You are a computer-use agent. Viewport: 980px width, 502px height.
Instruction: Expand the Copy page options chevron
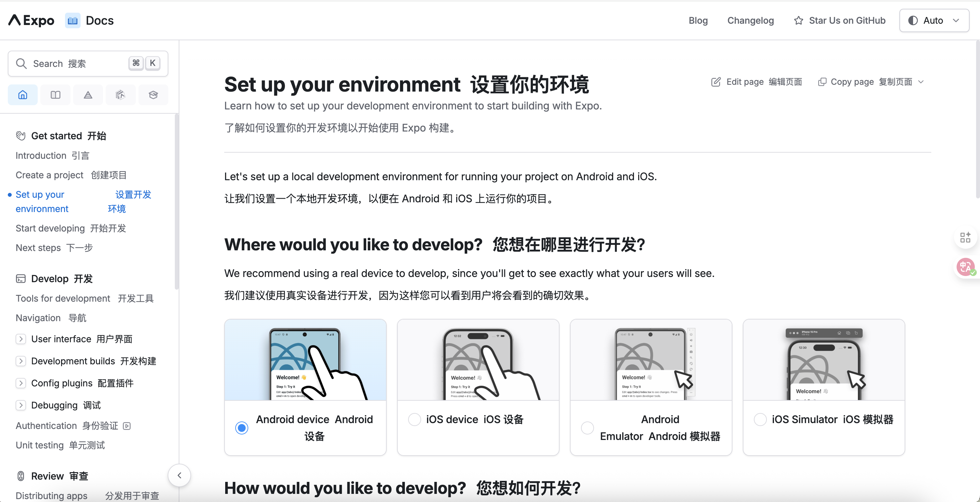(x=922, y=82)
